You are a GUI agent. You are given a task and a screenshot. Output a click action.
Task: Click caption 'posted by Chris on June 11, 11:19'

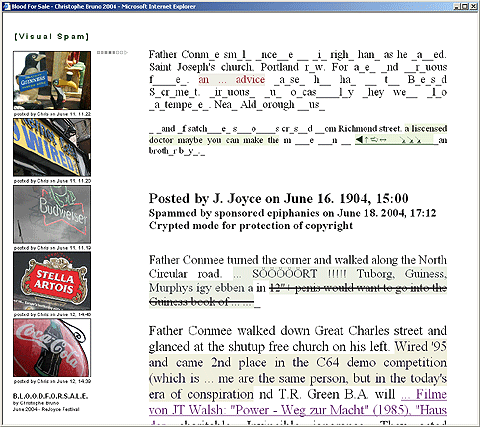52,248
